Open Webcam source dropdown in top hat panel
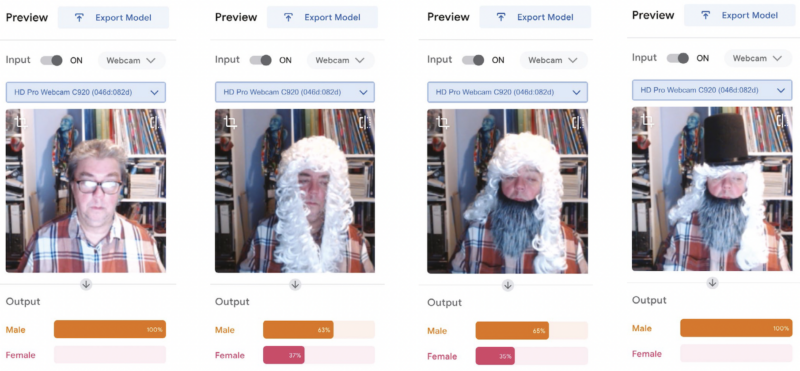 point(758,58)
